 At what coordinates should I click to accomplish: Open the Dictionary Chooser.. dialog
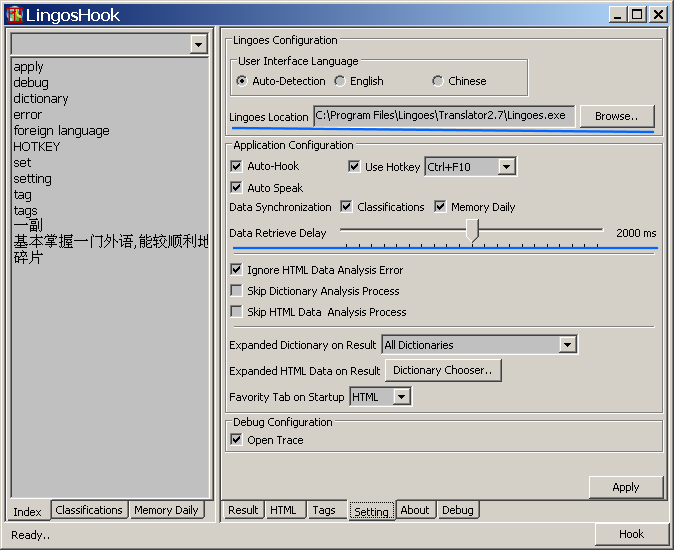point(443,370)
